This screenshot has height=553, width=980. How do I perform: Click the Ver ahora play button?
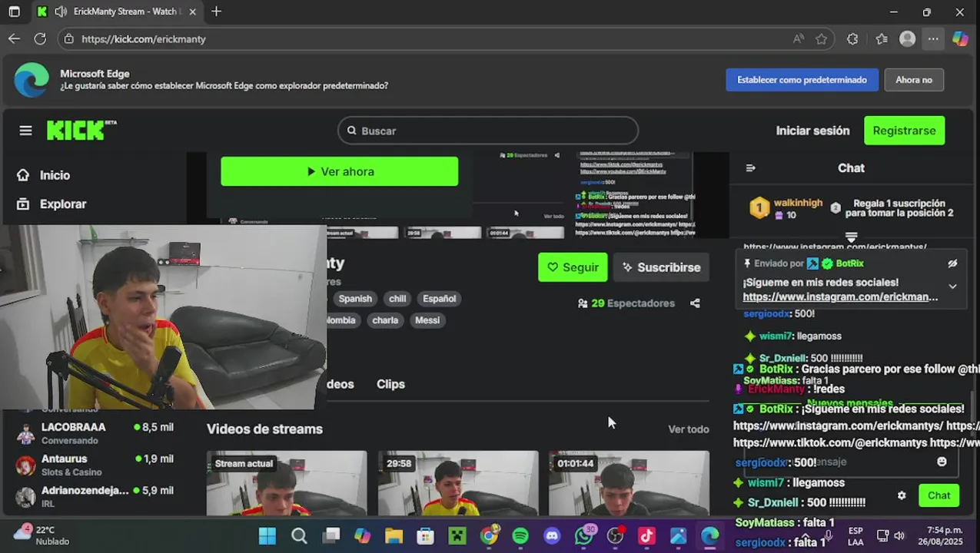pos(340,171)
